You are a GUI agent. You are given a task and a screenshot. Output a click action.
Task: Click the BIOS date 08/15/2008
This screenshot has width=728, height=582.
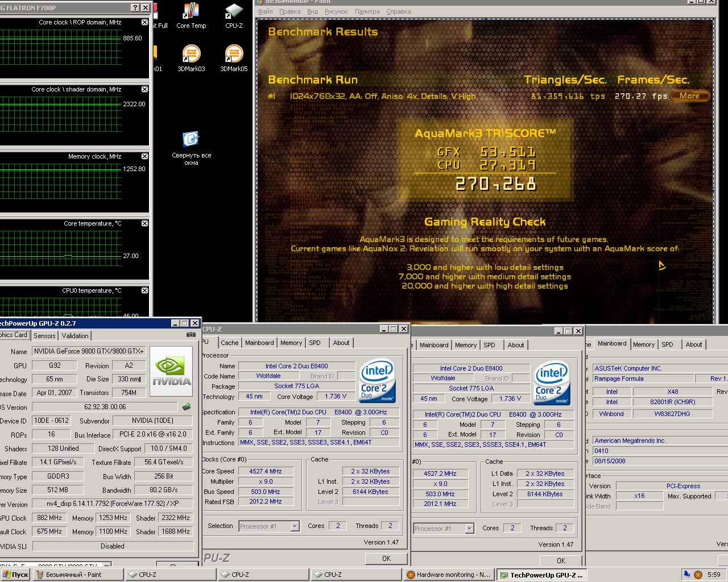click(x=660, y=461)
